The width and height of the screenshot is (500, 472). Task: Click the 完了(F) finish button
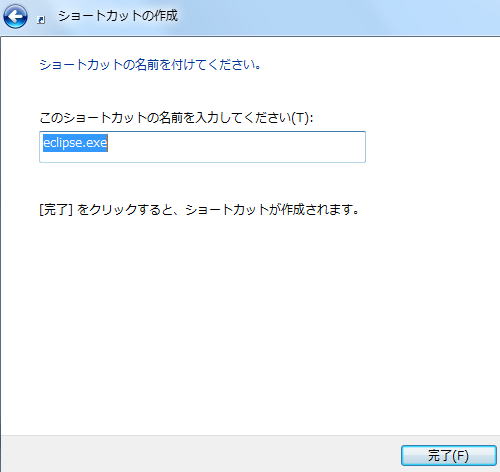(x=449, y=455)
